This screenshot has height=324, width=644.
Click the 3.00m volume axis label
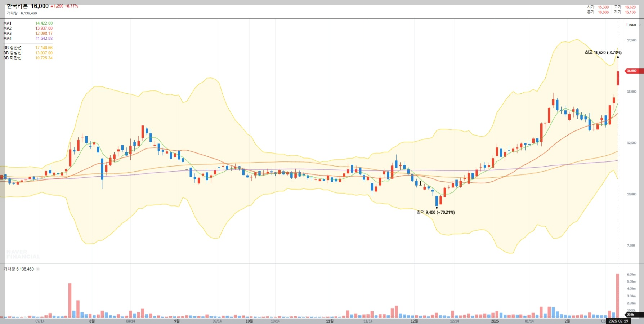631,296
